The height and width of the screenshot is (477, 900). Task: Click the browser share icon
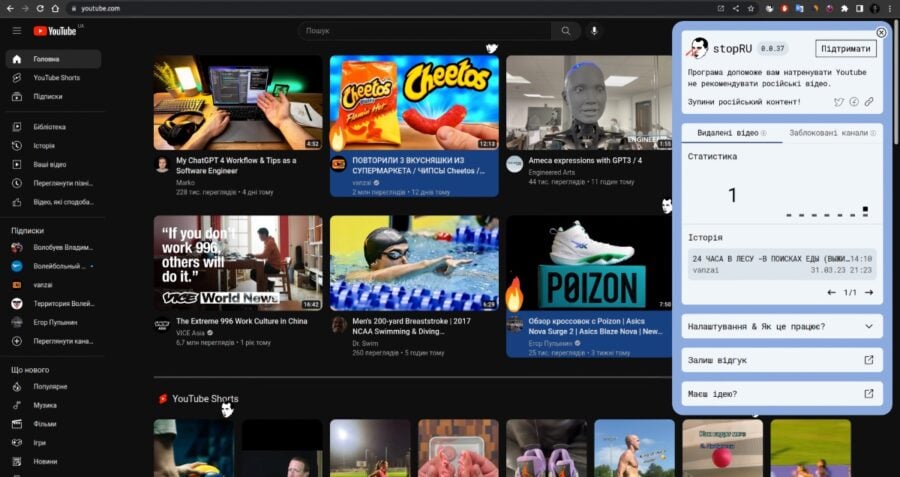coord(736,9)
